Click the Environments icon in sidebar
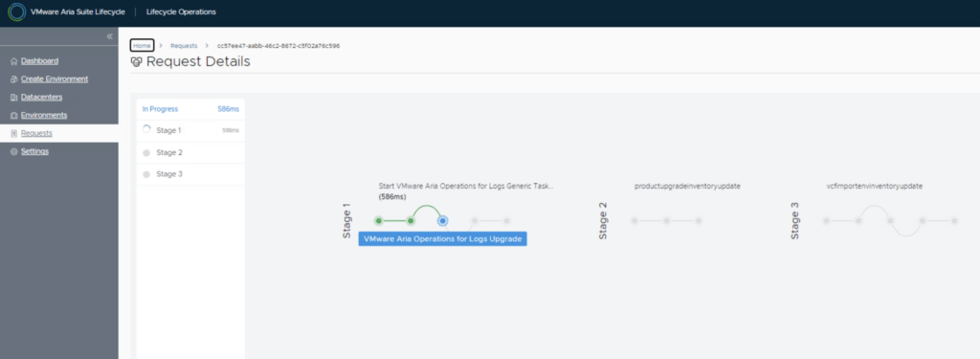980x359 pixels. [14, 116]
